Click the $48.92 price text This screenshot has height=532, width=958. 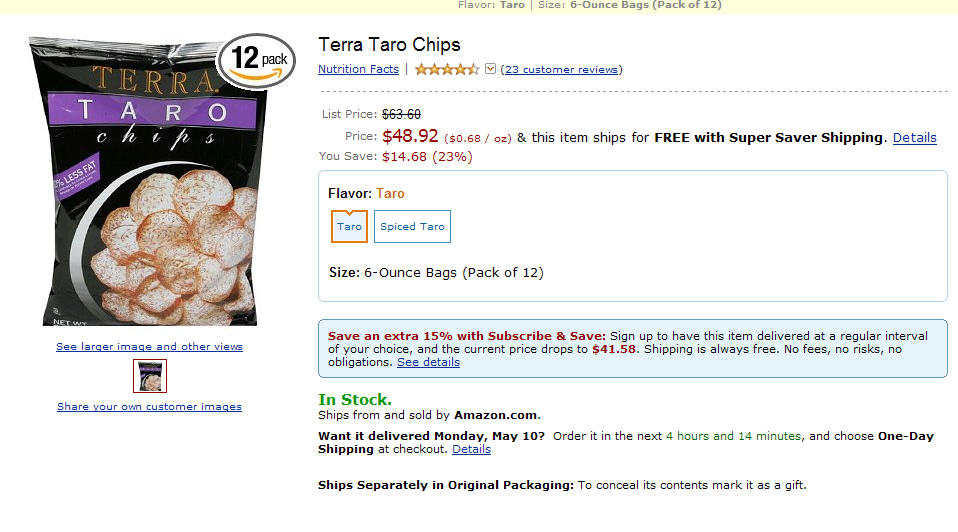tap(410, 136)
